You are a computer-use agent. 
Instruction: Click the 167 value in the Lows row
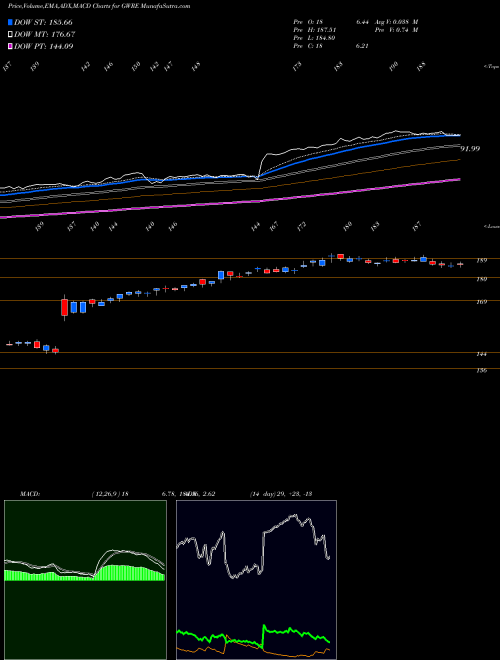pyautogui.click(x=274, y=226)
